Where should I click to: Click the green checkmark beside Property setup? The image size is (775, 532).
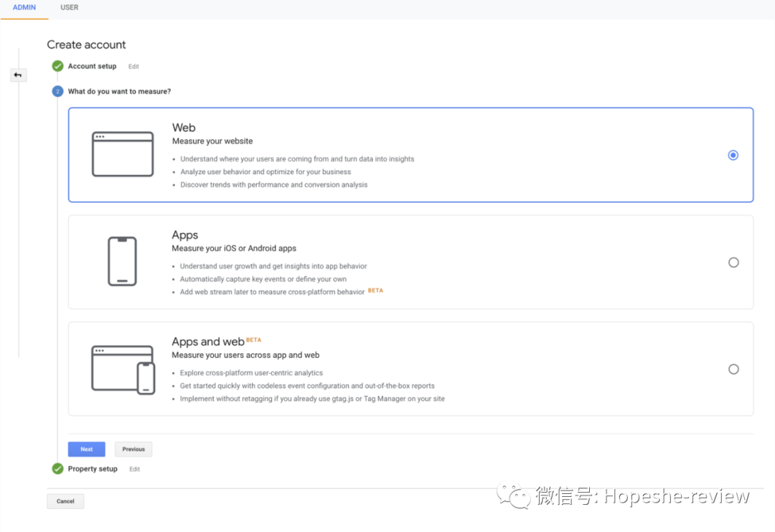pyautogui.click(x=57, y=468)
